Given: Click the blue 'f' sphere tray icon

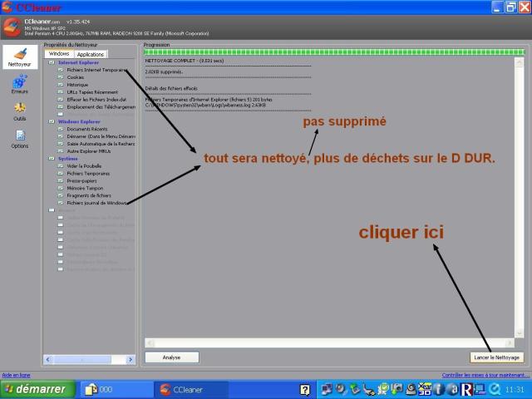Looking at the screenshot, I should (438, 390).
